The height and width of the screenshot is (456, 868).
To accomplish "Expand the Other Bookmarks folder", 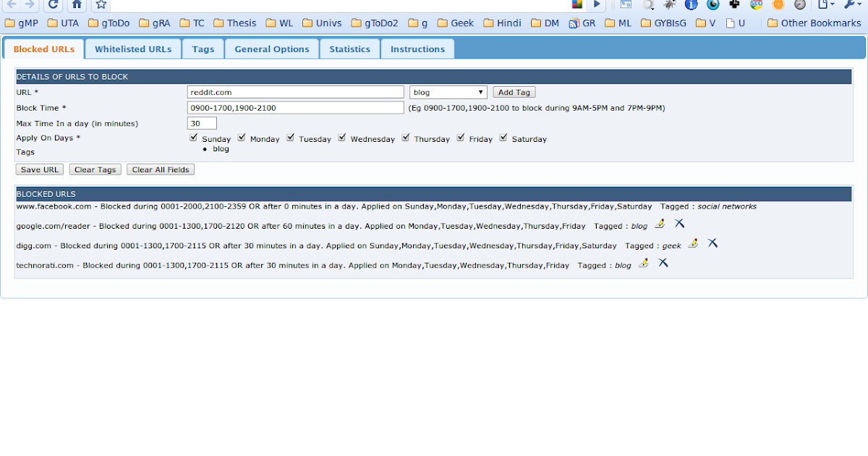I will [814, 23].
